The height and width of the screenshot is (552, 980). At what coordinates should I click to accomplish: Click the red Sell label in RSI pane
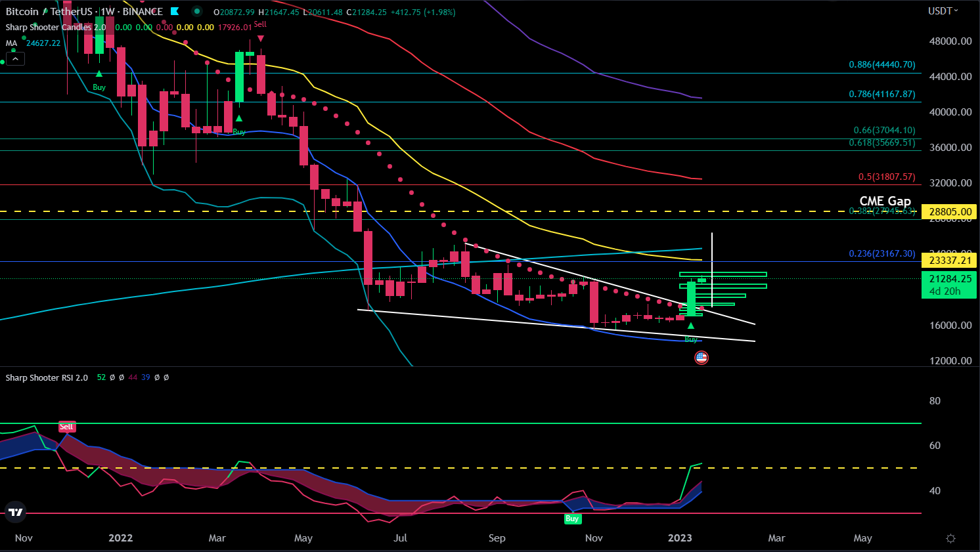(66, 427)
